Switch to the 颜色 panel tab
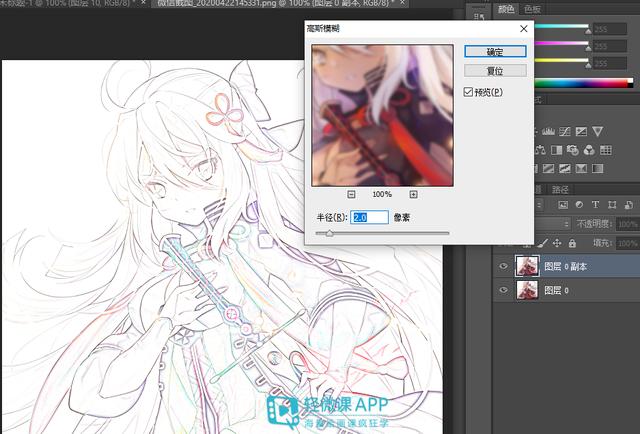Image resolution: width=640 pixels, height=434 pixels. pos(506,9)
